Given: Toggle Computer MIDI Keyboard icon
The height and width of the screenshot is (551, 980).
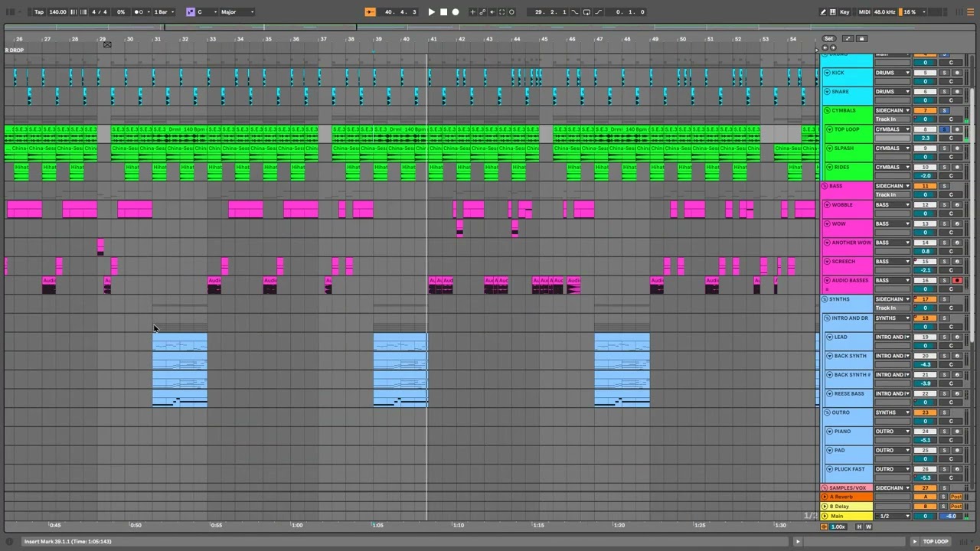Looking at the screenshot, I should (833, 11).
